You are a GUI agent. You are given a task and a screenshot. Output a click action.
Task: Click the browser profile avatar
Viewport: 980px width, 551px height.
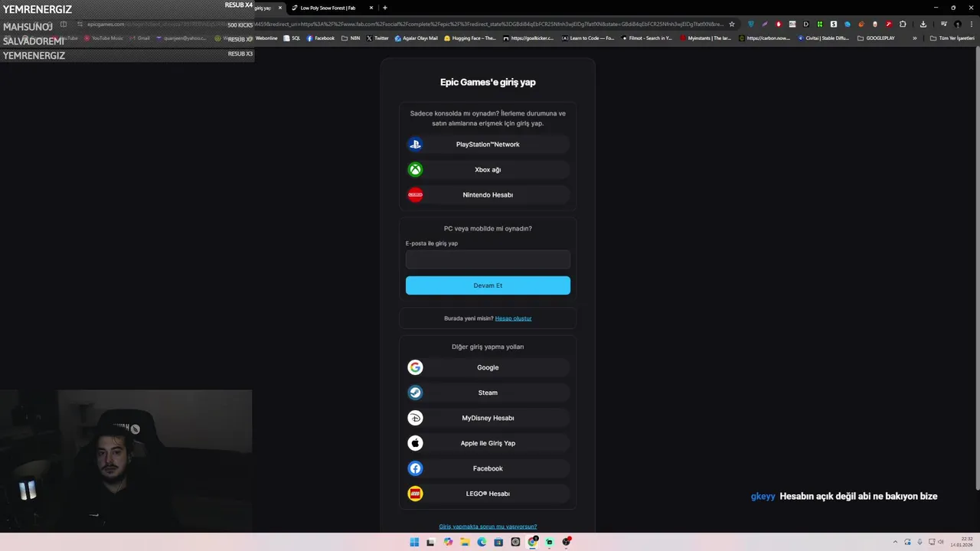tap(957, 24)
